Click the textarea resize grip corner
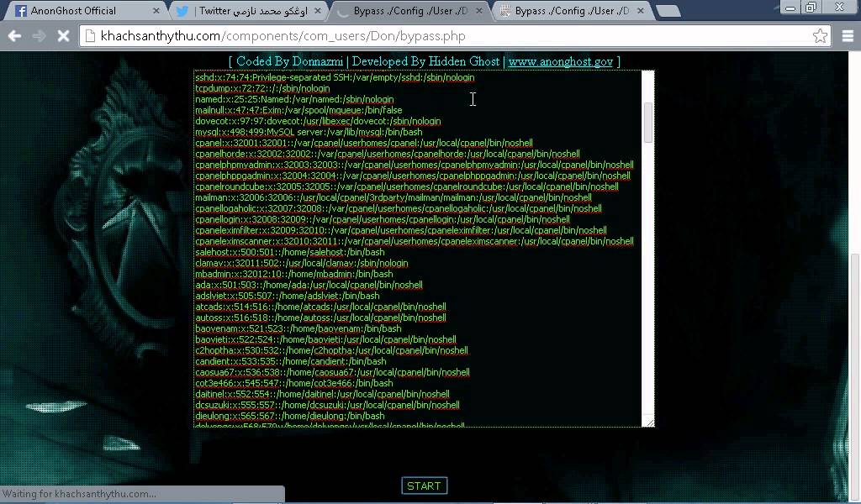Image resolution: width=861 pixels, height=504 pixels. (x=650, y=422)
